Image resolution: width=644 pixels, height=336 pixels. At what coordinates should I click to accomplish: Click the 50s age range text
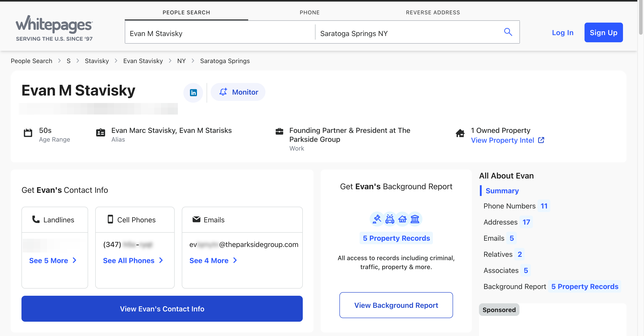click(45, 130)
